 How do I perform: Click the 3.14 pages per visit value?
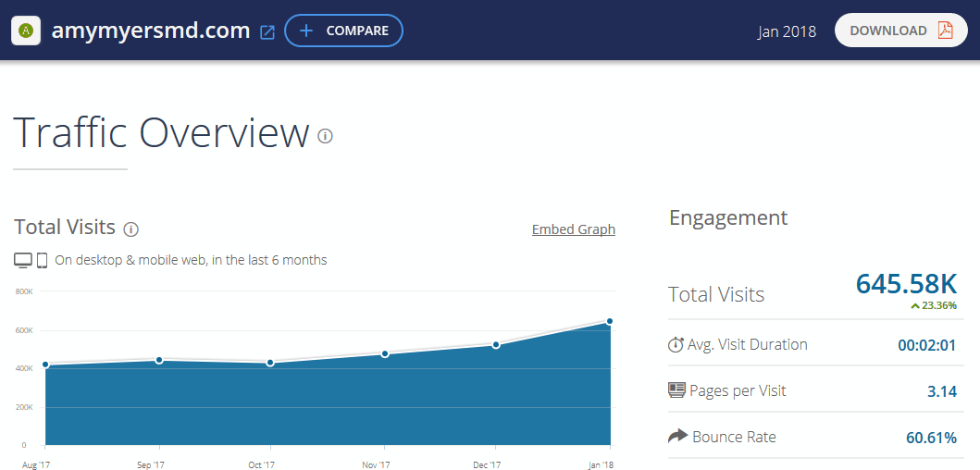942,392
